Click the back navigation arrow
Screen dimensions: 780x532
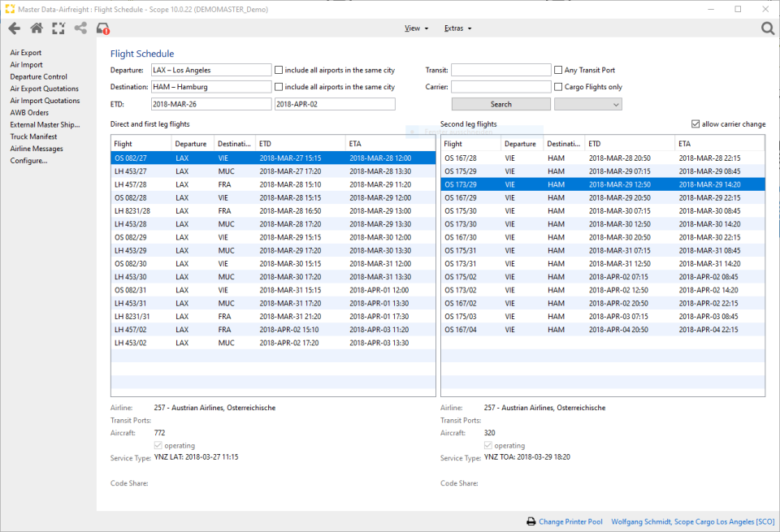[x=14, y=28]
